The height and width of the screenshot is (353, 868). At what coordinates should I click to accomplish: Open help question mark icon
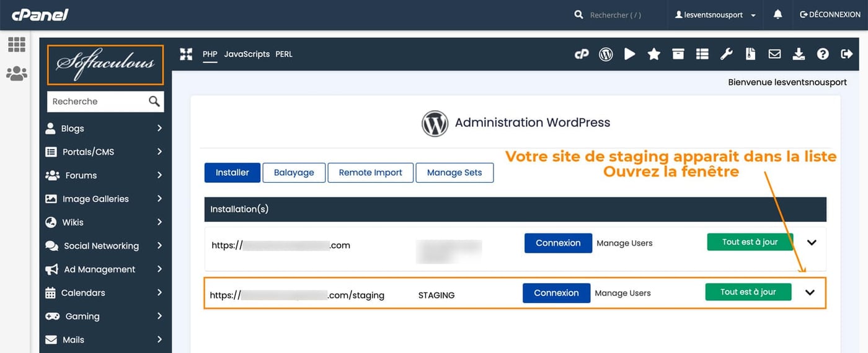click(x=823, y=54)
